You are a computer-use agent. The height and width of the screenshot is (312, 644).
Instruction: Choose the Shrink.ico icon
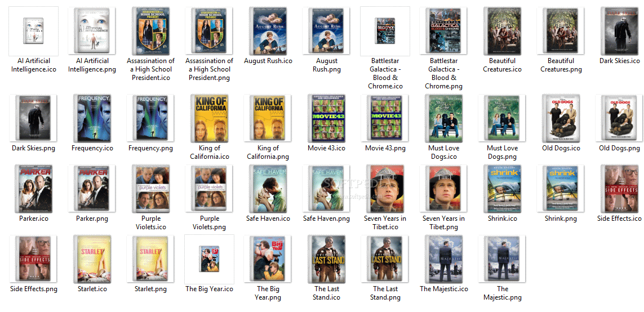tap(503, 189)
